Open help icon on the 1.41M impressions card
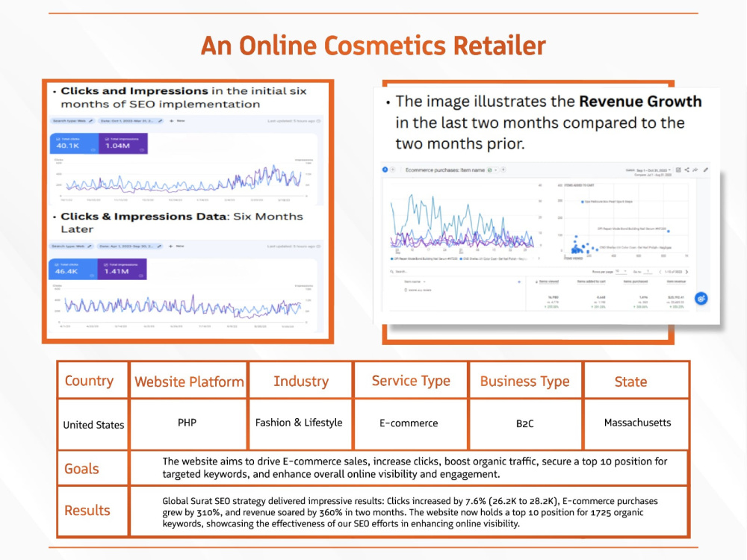The height and width of the screenshot is (560, 747). pos(141,276)
